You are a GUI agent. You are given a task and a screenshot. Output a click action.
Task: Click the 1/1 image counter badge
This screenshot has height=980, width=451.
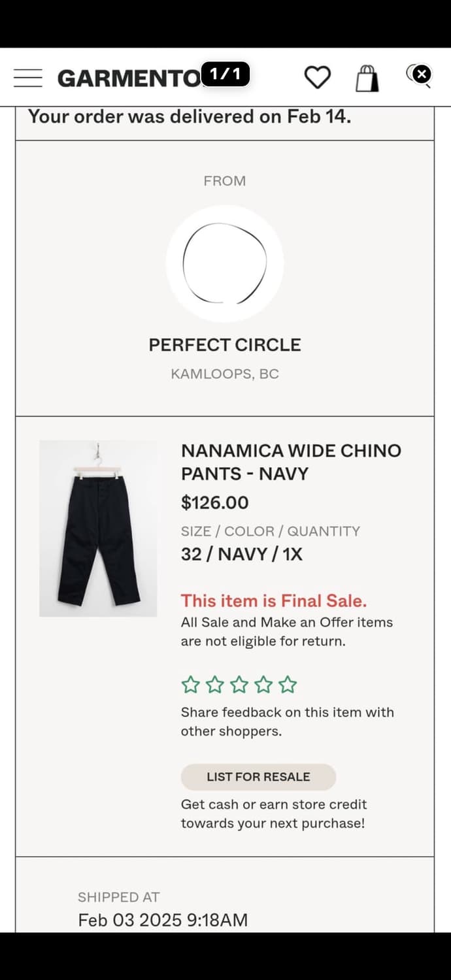[225, 74]
